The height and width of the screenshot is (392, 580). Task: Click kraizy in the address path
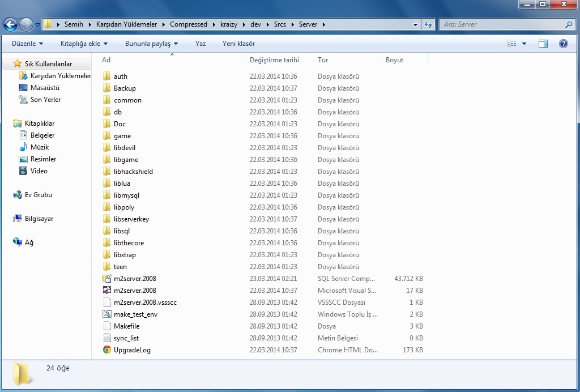[229, 24]
